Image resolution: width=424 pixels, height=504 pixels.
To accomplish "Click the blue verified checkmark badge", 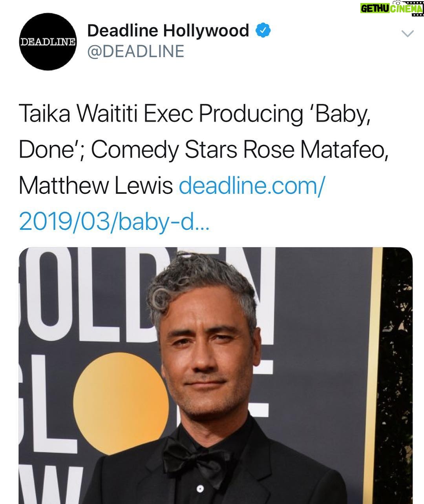I will (x=263, y=30).
